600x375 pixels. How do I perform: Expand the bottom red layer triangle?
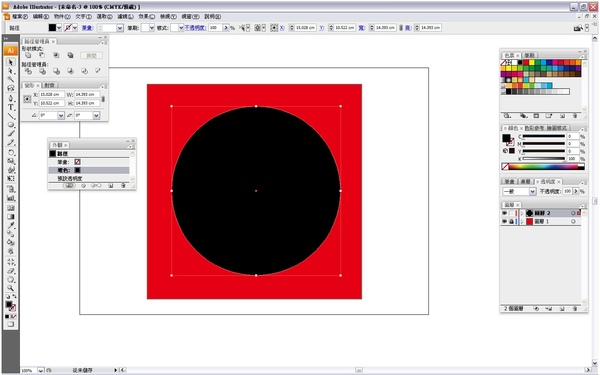pos(522,222)
